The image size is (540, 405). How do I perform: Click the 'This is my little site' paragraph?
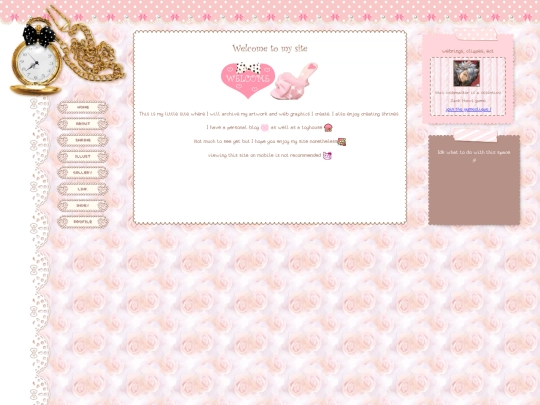point(269,114)
